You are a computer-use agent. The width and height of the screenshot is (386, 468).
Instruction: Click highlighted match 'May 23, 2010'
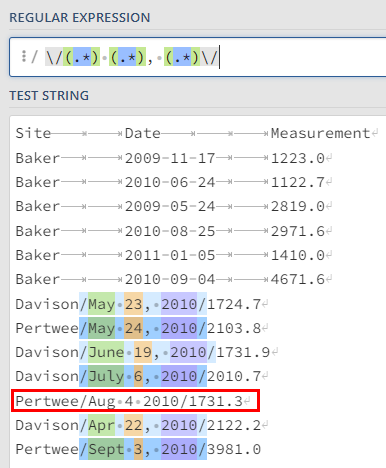143,304
